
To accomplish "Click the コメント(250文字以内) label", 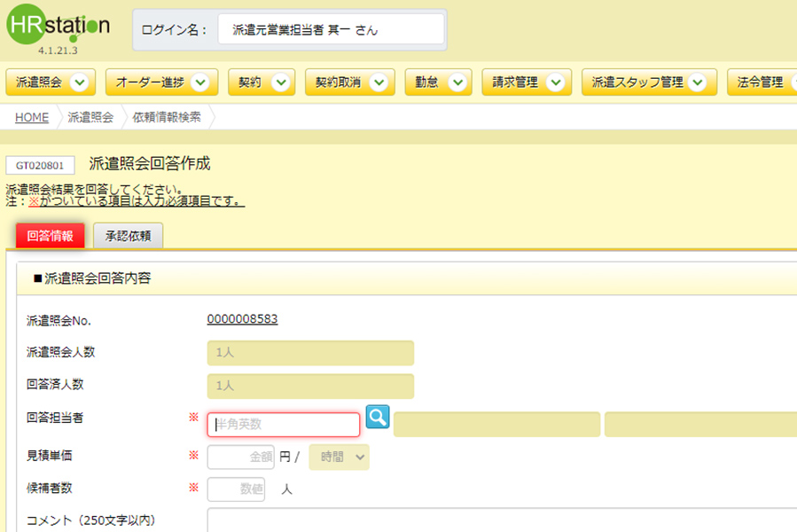I will pos(91,520).
